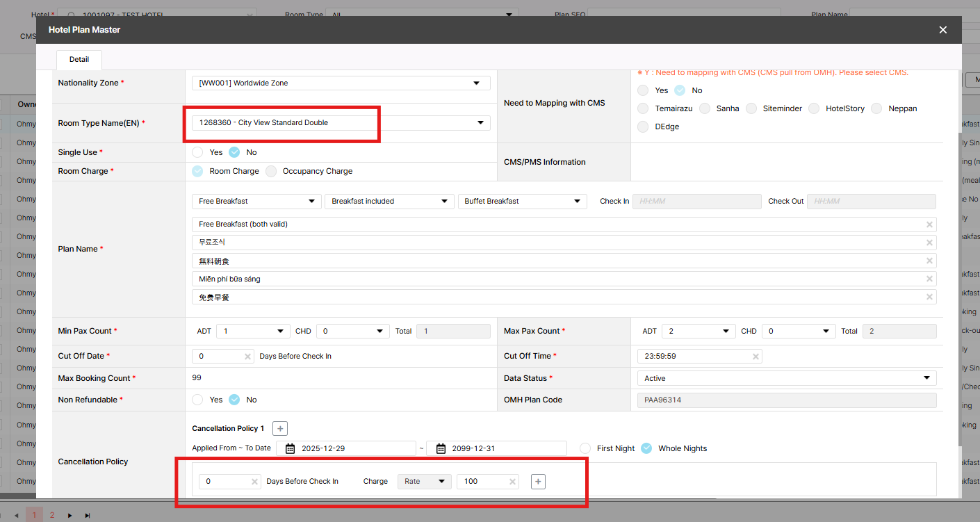Open calendar icon for the 2099-12-31 date
The width and height of the screenshot is (980, 522).
pos(441,448)
